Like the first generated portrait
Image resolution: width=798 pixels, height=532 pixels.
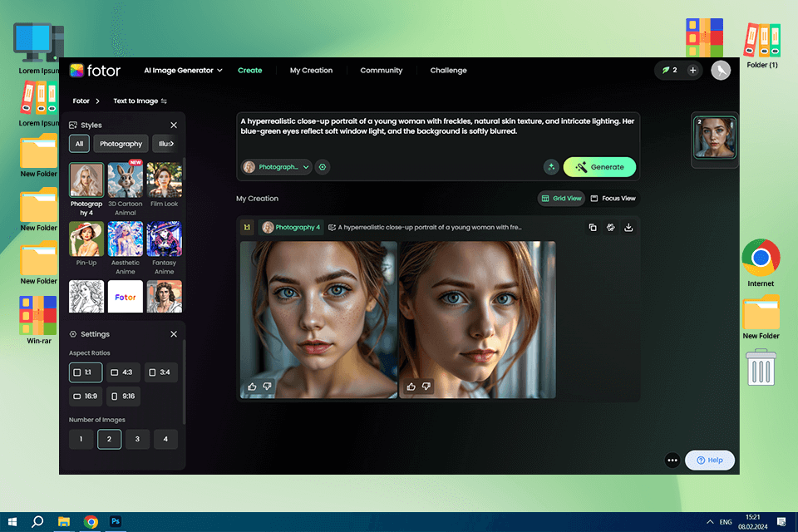[252, 387]
